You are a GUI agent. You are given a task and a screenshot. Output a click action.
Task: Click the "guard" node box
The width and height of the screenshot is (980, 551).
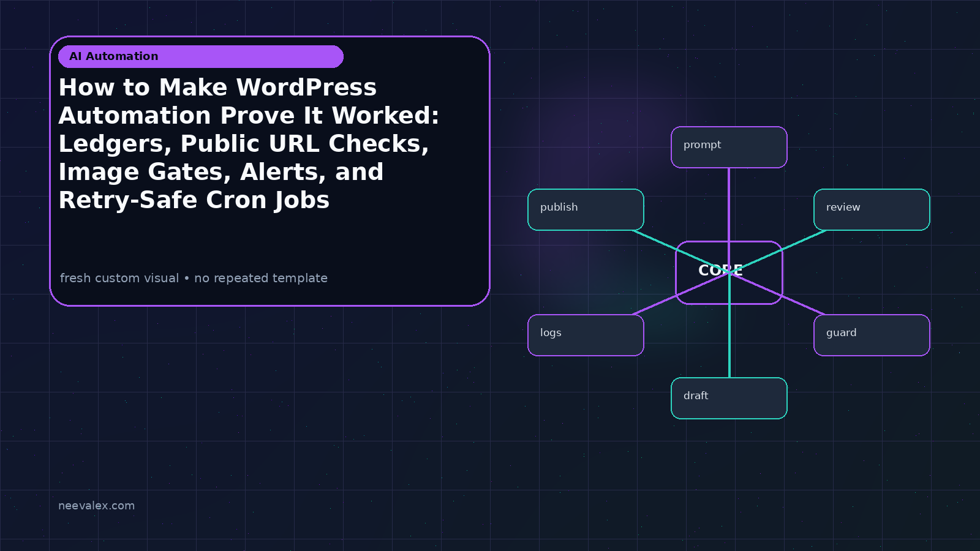pos(872,335)
